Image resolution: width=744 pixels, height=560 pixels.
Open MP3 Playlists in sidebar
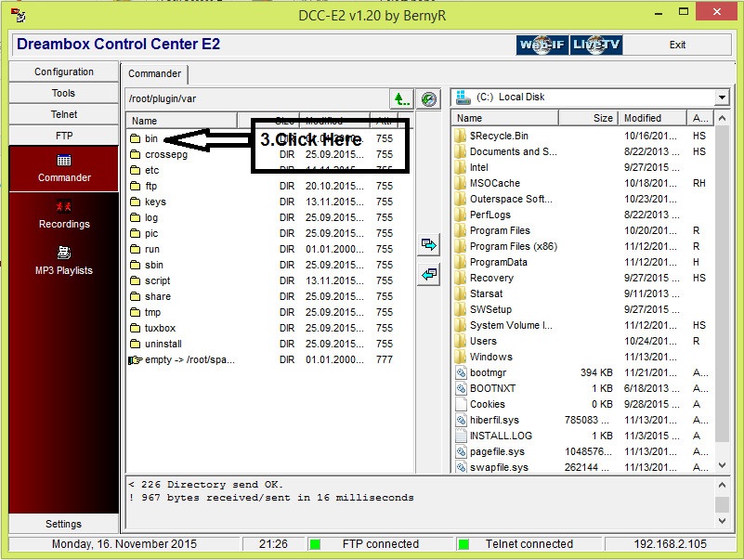click(63, 262)
